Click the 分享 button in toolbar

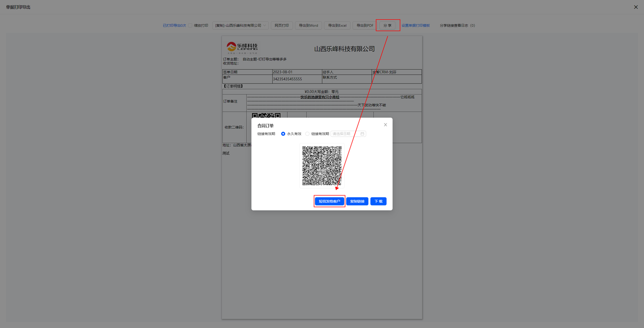click(x=387, y=25)
